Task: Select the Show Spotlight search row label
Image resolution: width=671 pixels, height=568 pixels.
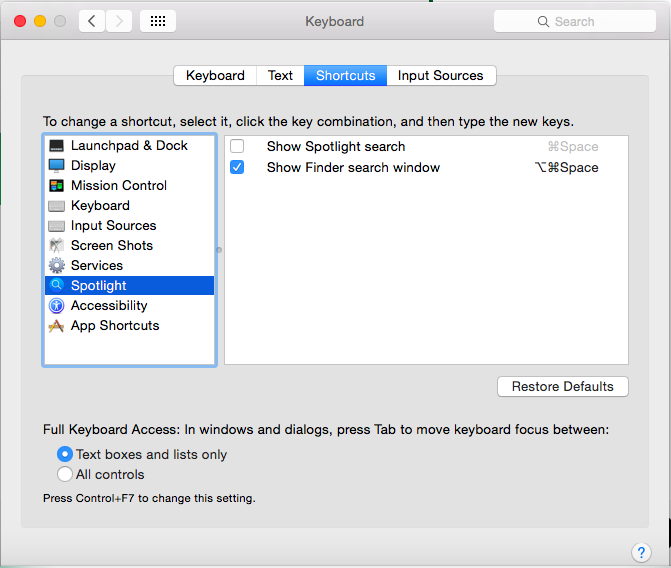Action: (x=336, y=146)
